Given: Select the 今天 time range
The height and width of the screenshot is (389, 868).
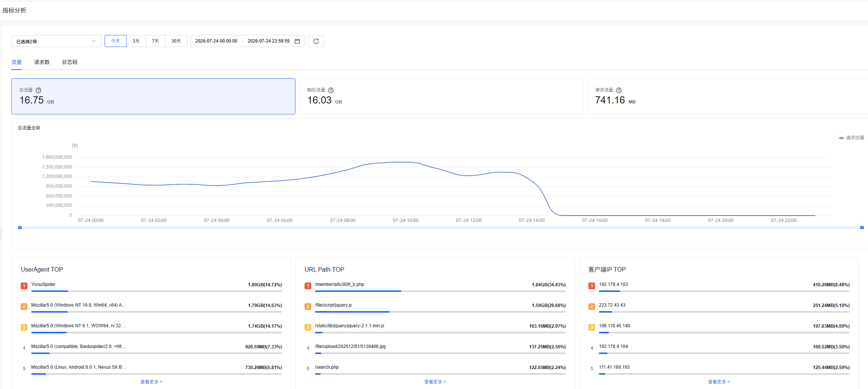Looking at the screenshot, I should point(116,41).
